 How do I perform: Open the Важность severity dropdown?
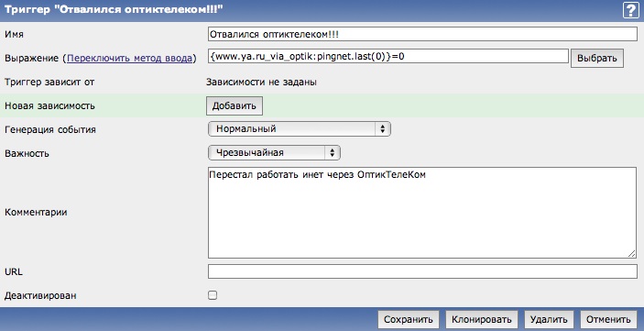pos(274,152)
